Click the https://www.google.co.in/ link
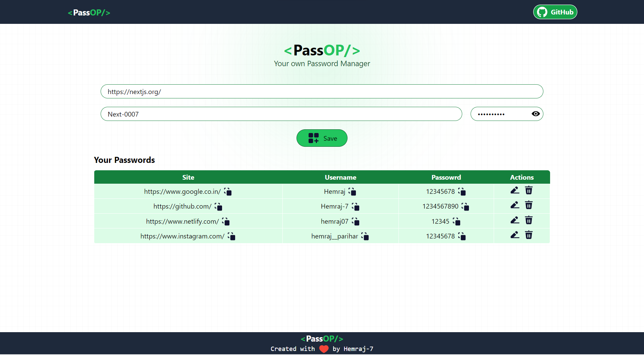Screen dimensions: 644x355 coord(182,191)
